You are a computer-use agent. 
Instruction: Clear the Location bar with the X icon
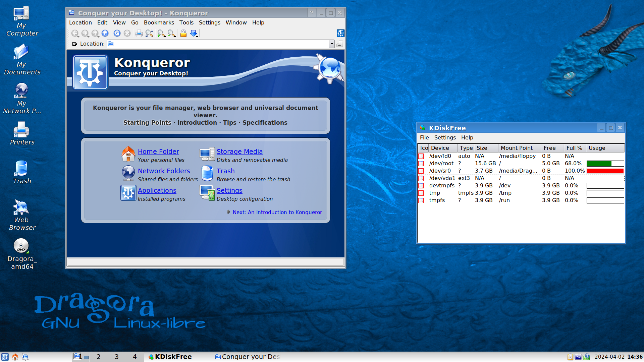click(75, 44)
